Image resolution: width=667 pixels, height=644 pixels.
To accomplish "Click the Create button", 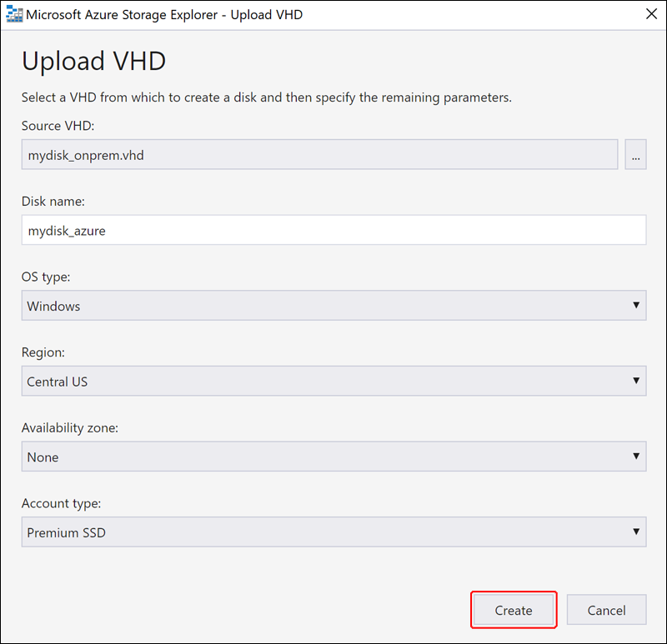I will [x=514, y=610].
